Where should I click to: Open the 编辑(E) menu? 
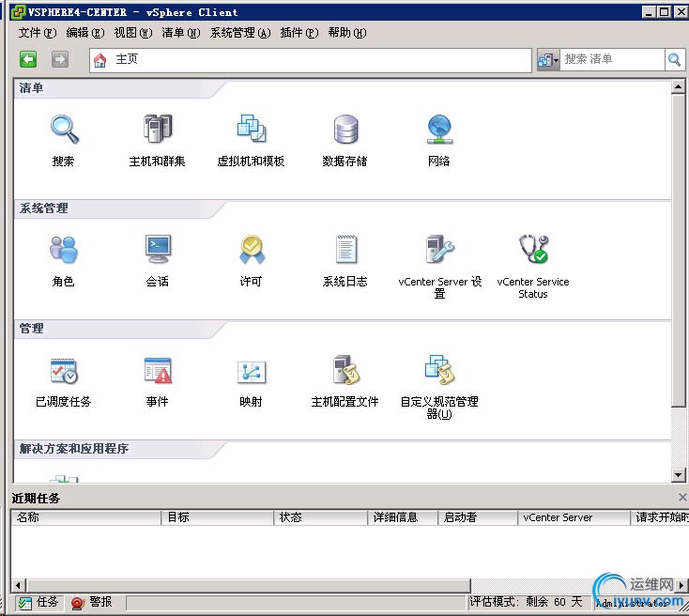tap(85, 33)
